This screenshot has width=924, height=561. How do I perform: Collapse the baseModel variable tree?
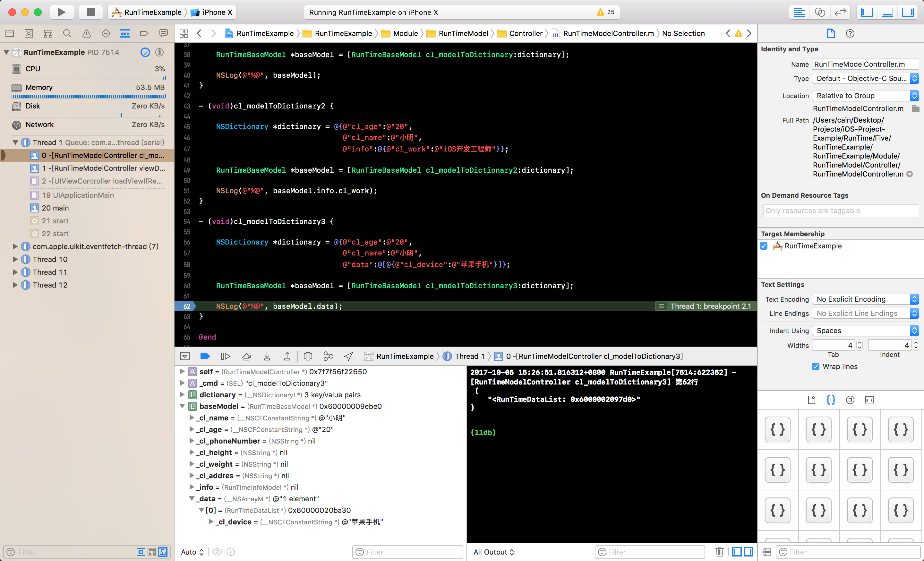[x=182, y=406]
